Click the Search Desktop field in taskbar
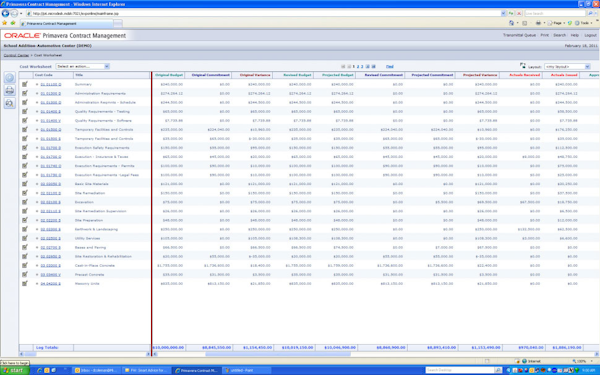Screen dimensions: 600x375 pos(460,370)
